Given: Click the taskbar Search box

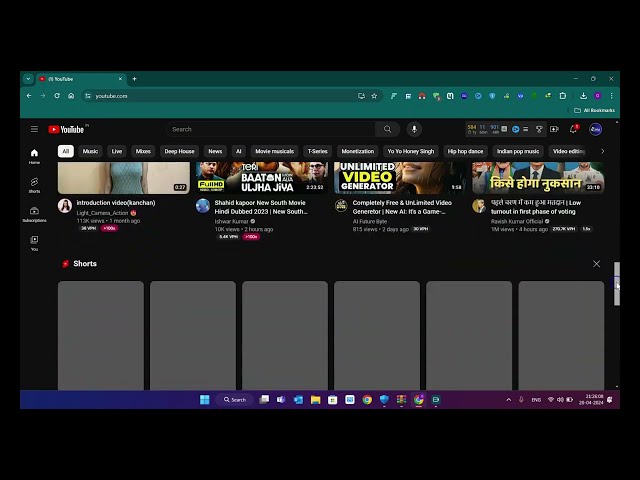Looking at the screenshot, I should pyautogui.click(x=235, y=400).
